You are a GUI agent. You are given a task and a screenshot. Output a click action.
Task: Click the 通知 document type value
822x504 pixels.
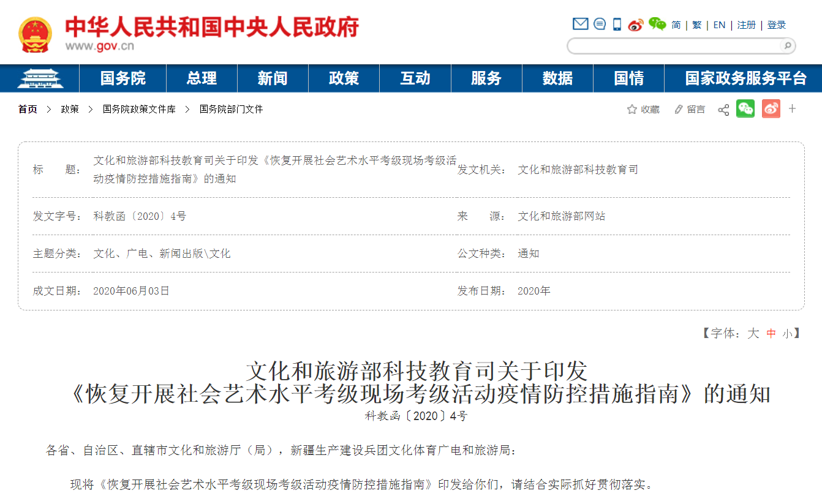[529, 254]
